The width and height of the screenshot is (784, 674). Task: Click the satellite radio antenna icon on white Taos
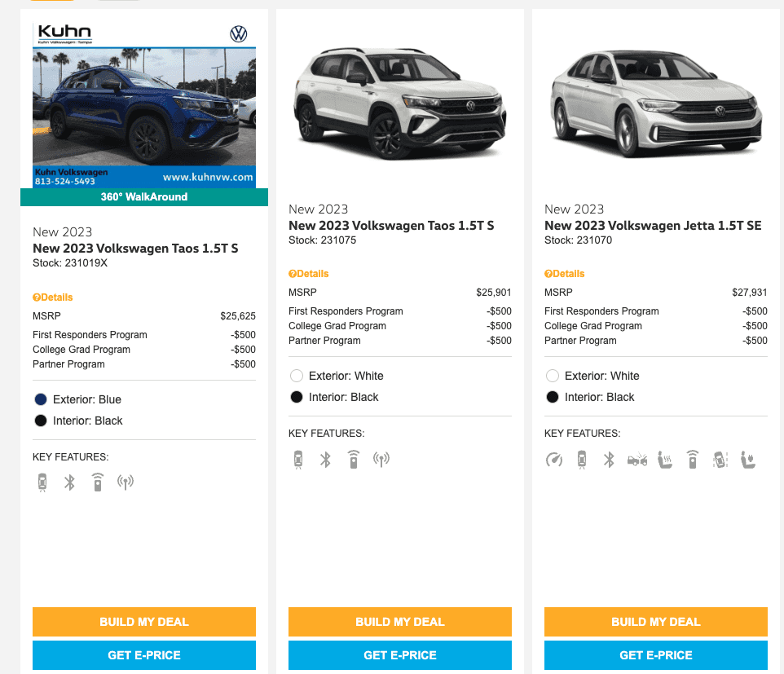381,459
